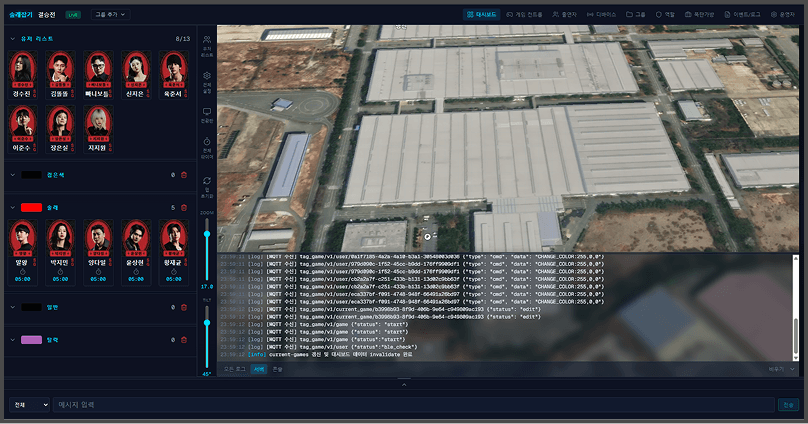Open the 그룹 nav tab with folder icon
808x424 pixels.
coord(635,14)
